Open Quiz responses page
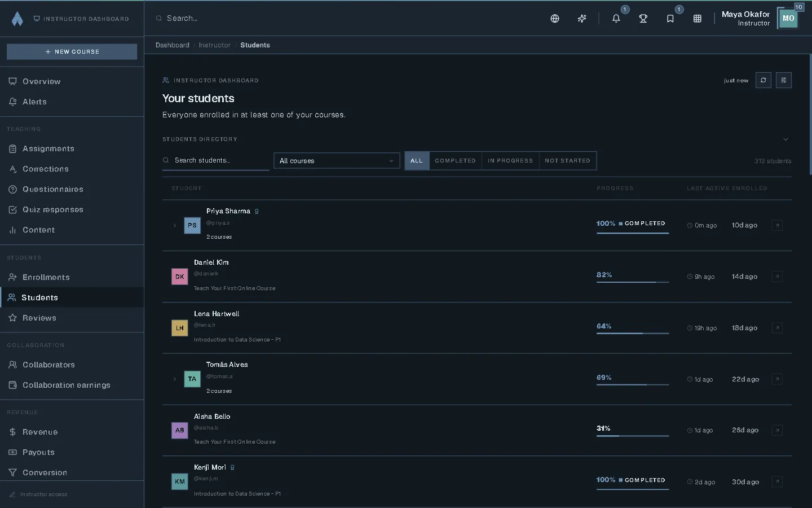The height and width of the screenshot is (508, 812). [72, 209]
